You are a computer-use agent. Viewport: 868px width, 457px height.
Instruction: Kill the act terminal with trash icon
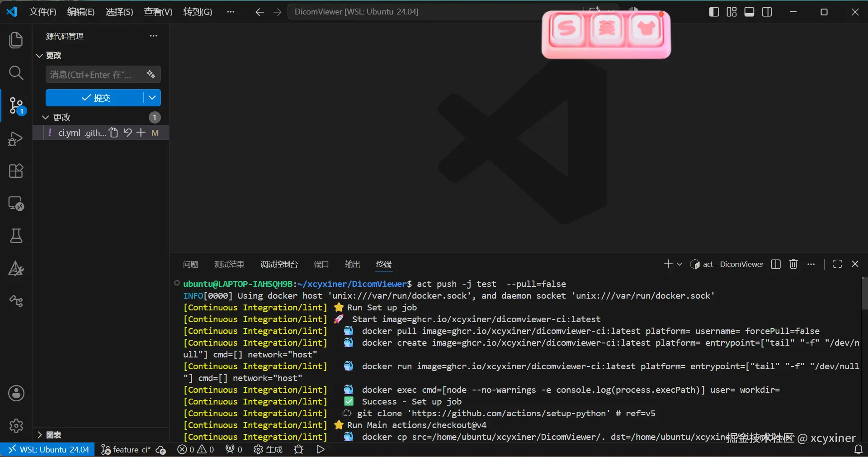pyautogui.click(x=793, y=264)
